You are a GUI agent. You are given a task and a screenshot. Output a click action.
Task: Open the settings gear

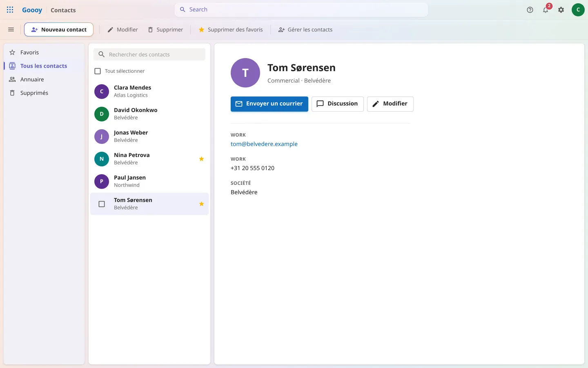click(561, 10)
